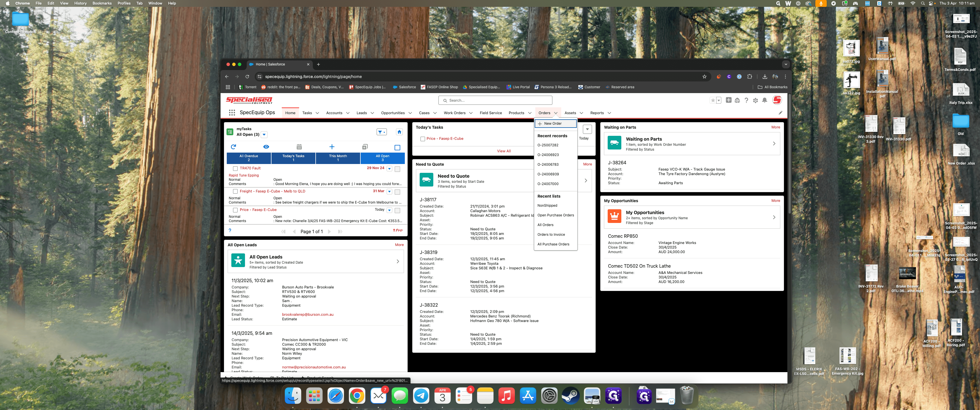This screenshot has height=410, width=980.
Task: Click View All under Today's Tasks
Action: [x=504, y=151]
